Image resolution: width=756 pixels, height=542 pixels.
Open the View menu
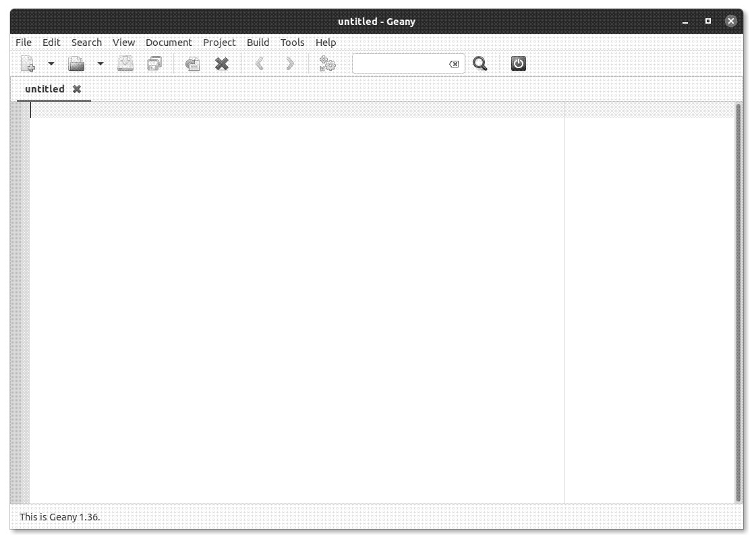[x=124, y=43]
